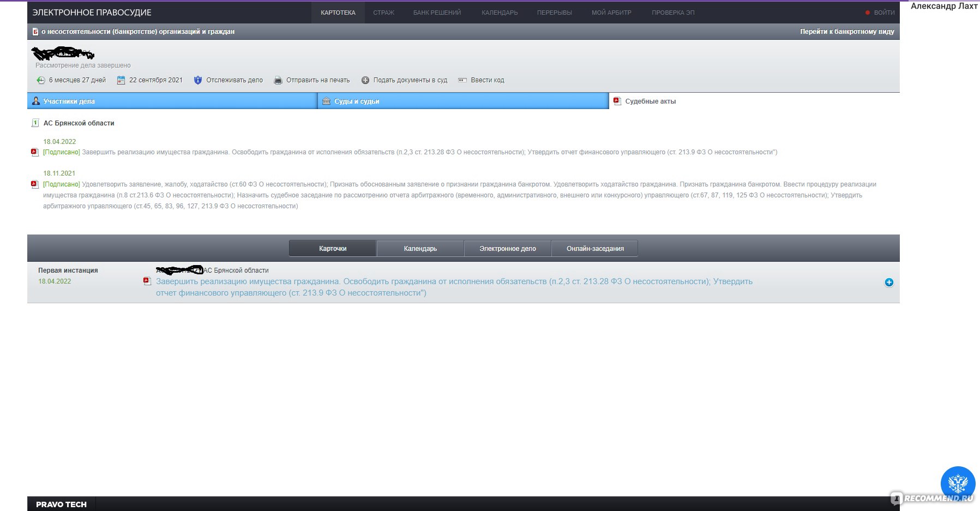Click the 22 сентября 2021 date text
The height and width of the screenshot is (511, 980).
pyautogui.click(x=156, y=80)
